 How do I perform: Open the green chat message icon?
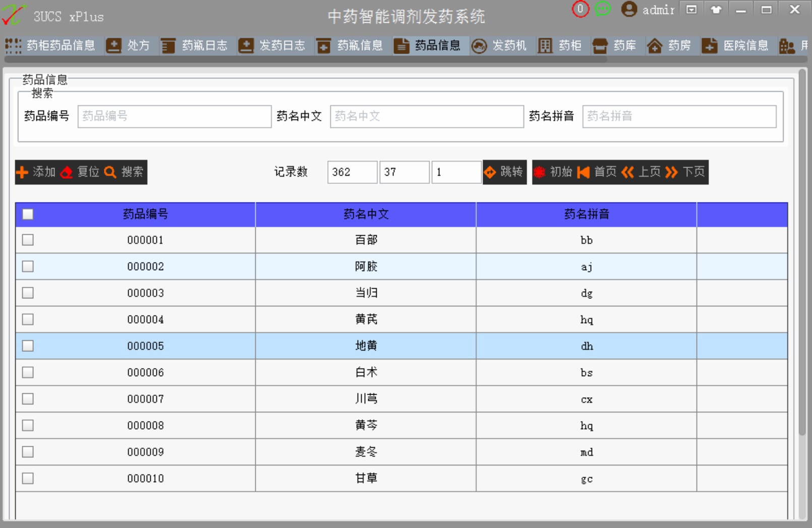[603, 9]
